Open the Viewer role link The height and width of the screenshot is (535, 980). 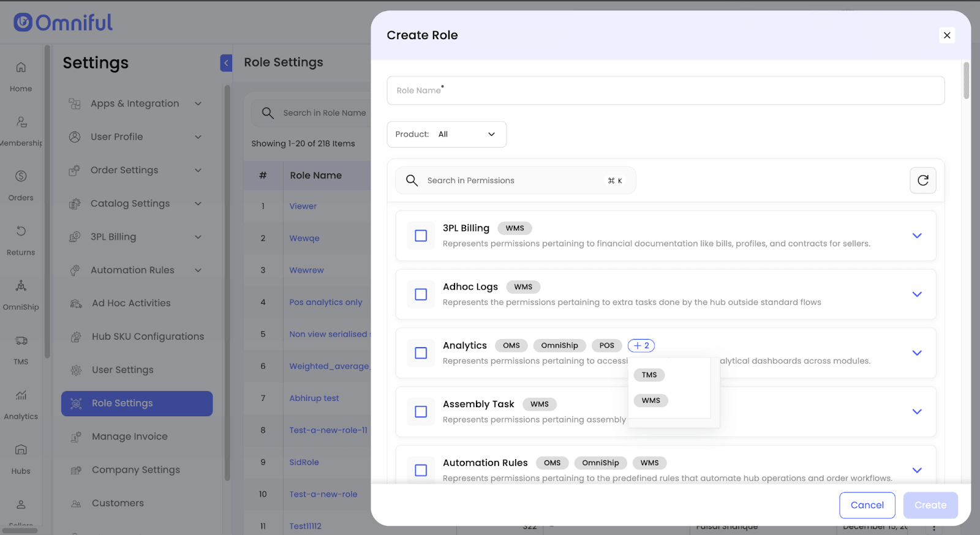point(303,206)
